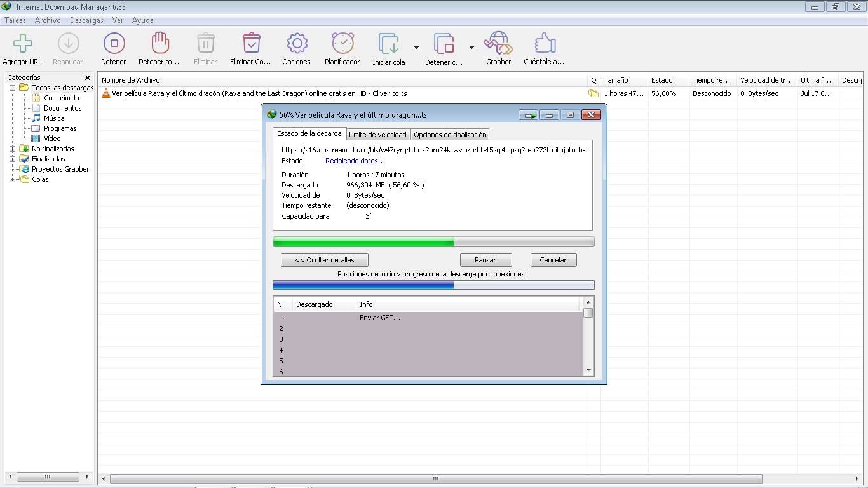The width and height of the screenshot is (868, 488).
Task: Click the blue connections progress bar
Action: click(433, 285)
